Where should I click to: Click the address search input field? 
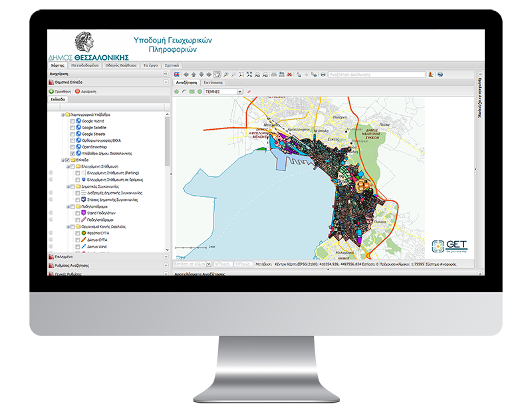pos(377,75)
